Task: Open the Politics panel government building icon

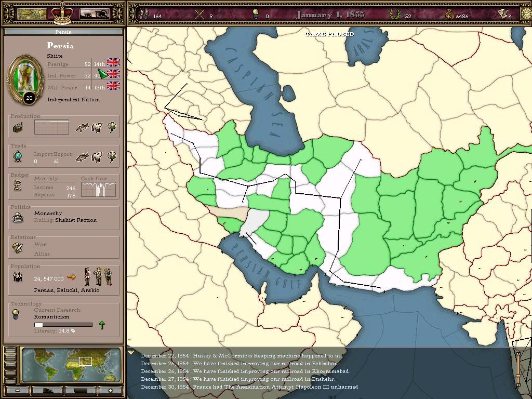Action: 19,217
